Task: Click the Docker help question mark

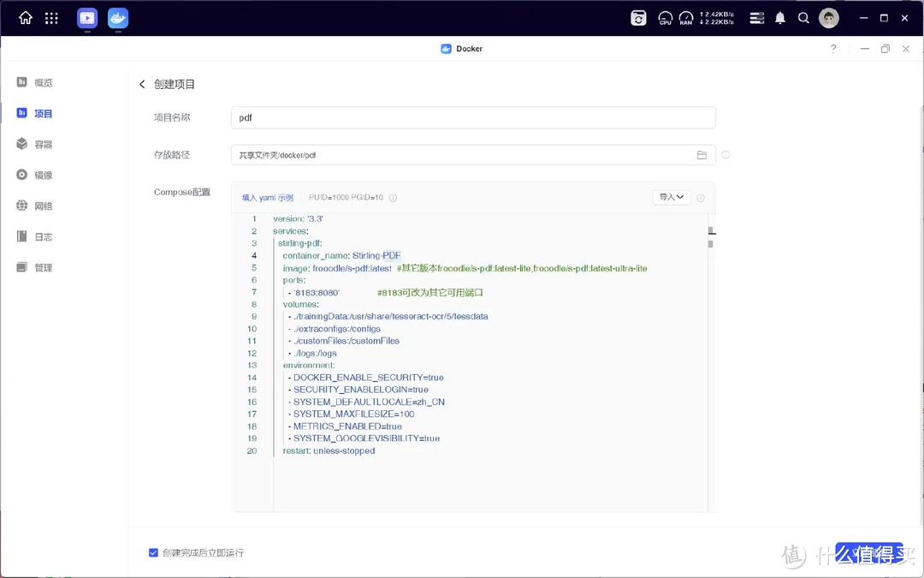Action: point(833,49)
